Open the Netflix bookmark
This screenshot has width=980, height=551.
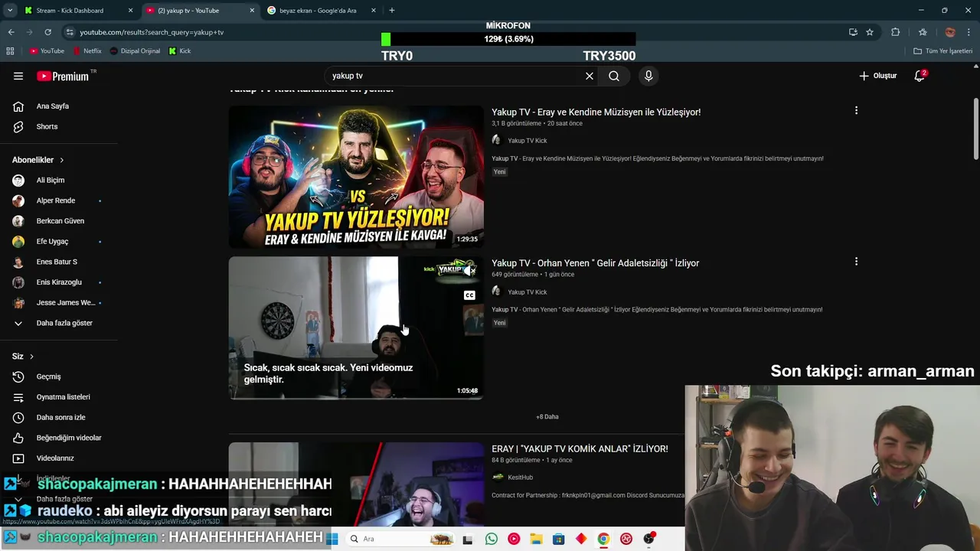coord(87,51)
